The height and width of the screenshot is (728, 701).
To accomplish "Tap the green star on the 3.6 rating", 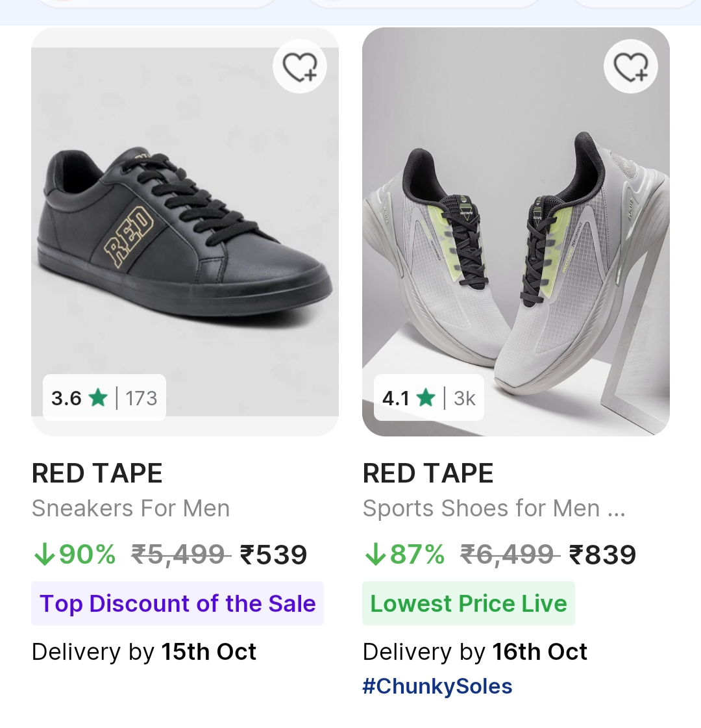I will tap(99, 397).
